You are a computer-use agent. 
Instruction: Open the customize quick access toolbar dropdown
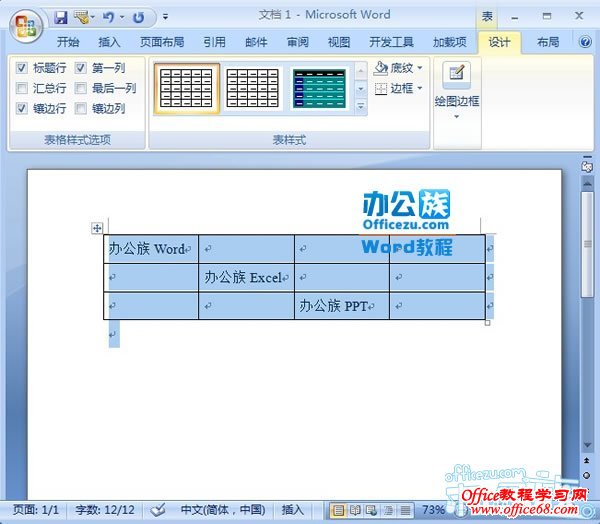pyautogui.click(x=165, y=16)
